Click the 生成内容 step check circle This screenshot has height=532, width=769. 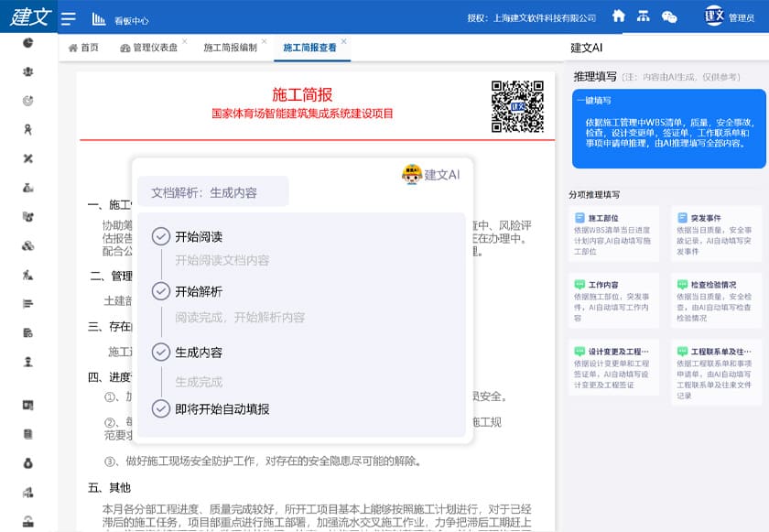[161, 352]
